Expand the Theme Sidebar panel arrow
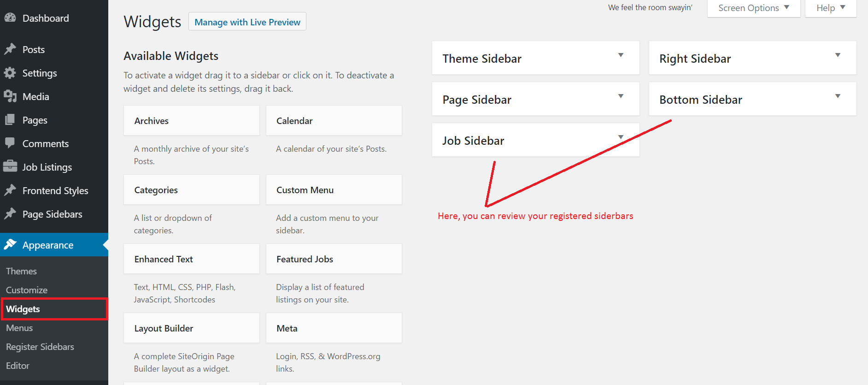 pyautogui.click(x=621, y=55)
